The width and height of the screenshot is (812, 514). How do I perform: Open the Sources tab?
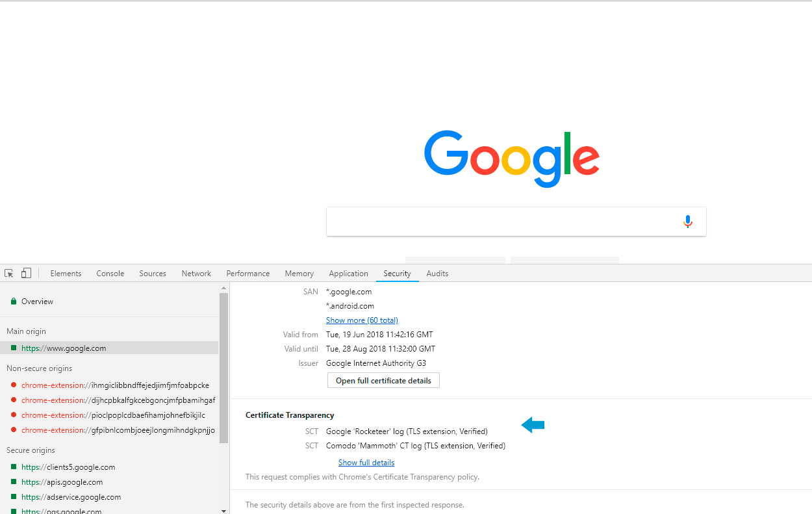click(153, 274)
